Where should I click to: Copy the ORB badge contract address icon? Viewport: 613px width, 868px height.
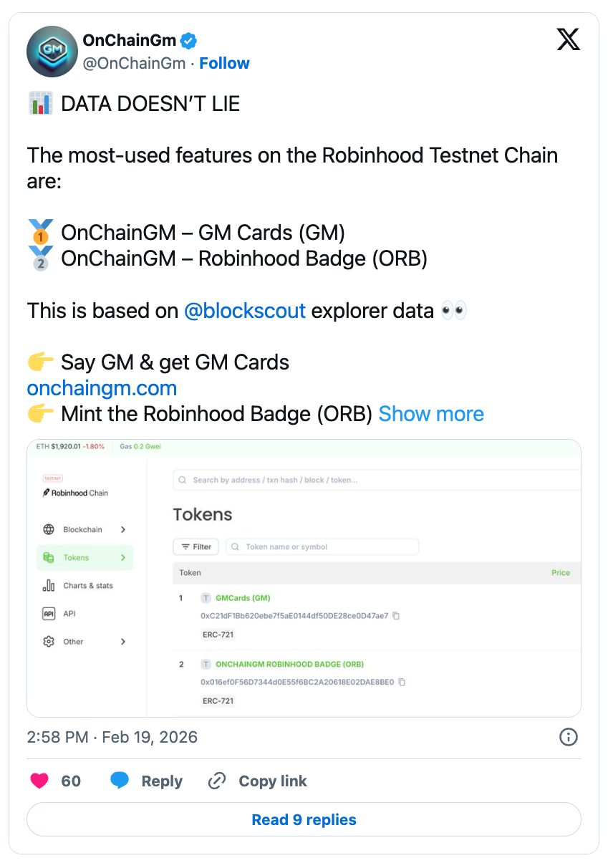pos(402,682)
